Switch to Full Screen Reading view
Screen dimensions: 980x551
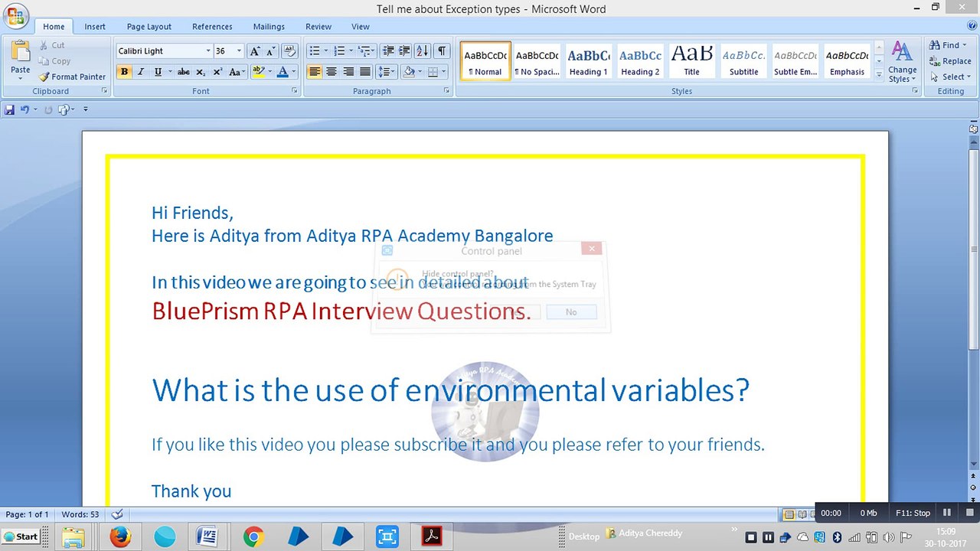click(802, 514)
